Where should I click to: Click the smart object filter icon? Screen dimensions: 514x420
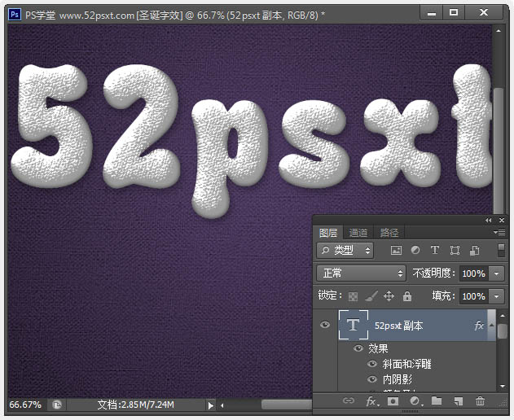pyautogui.click(x=476, y=251)
